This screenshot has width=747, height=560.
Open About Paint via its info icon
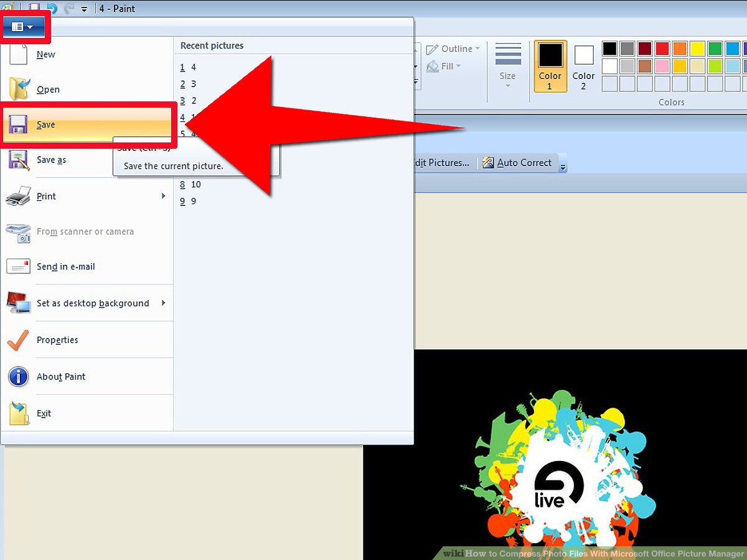pyautogui.click(x=19, y=376)
